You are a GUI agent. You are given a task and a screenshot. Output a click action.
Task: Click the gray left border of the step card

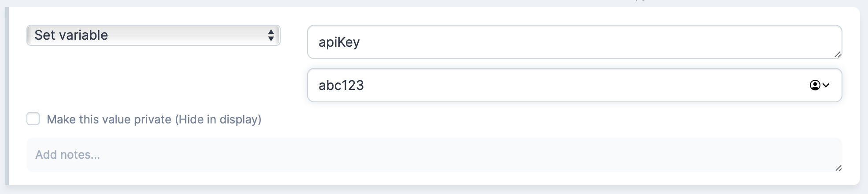pyautogui.click(x=7, y=97)
